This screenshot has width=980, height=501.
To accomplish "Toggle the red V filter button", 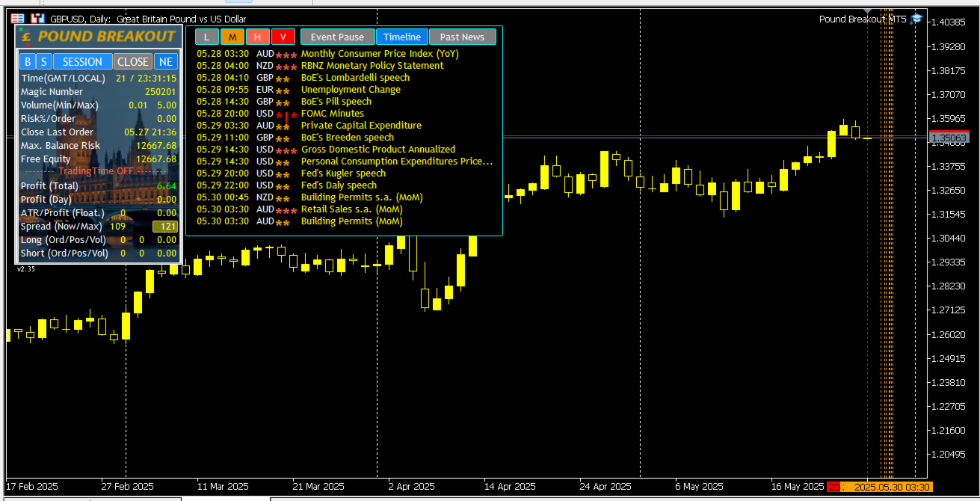I will pyautogui.click(x=283, y=37).
